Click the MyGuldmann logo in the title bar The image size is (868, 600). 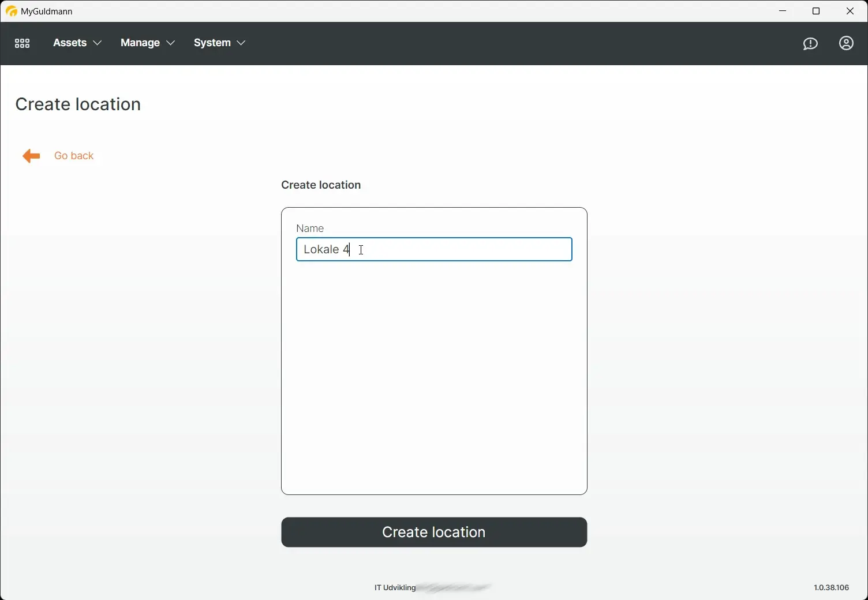click(x=11, y=11)
